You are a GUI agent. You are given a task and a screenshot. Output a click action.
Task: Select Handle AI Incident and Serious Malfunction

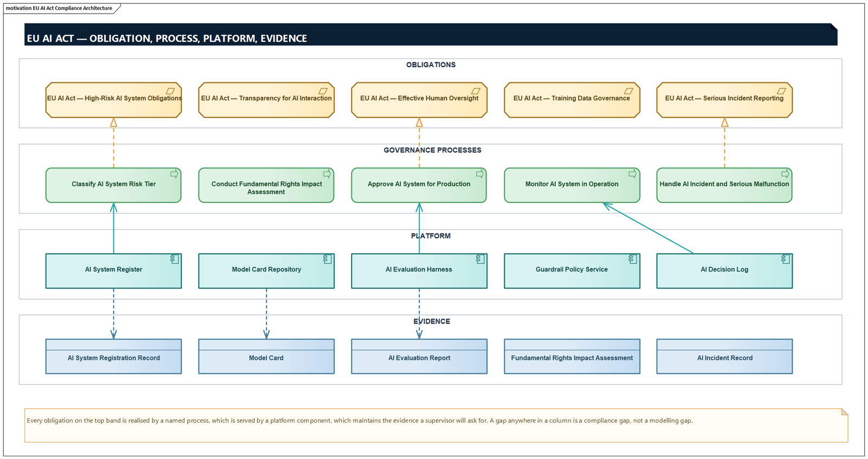click(x=725, y=185)
